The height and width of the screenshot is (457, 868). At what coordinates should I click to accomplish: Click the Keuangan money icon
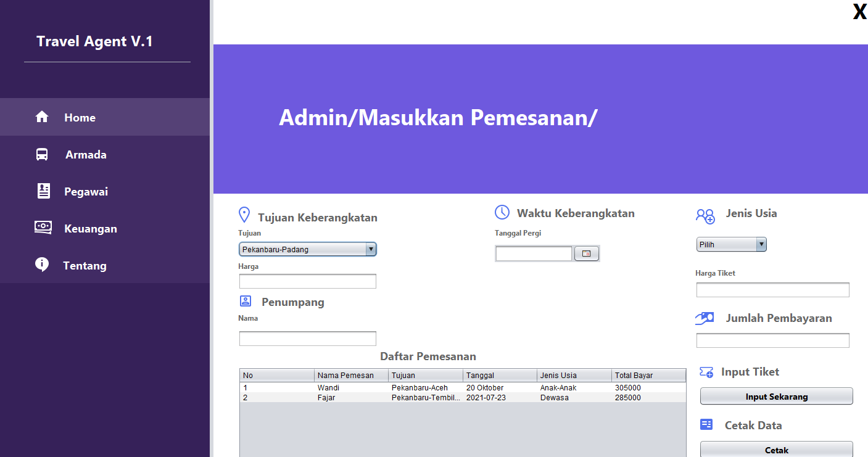43,227
